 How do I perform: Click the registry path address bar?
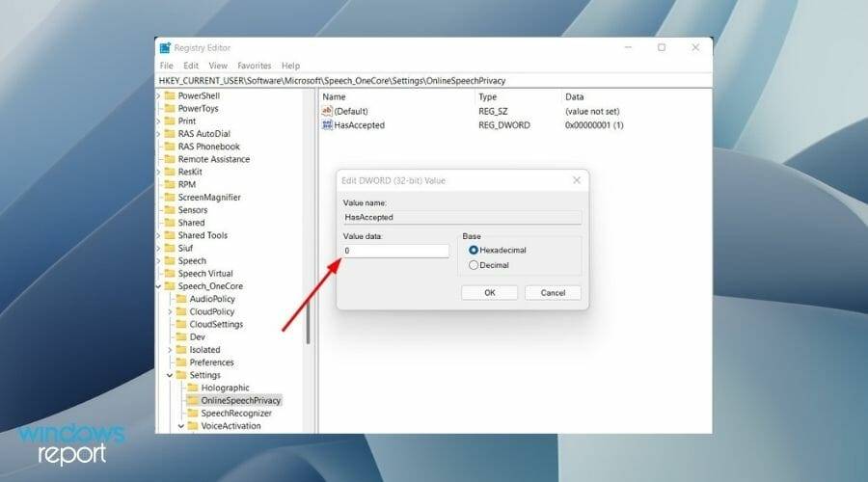click(x=433, y=81)
